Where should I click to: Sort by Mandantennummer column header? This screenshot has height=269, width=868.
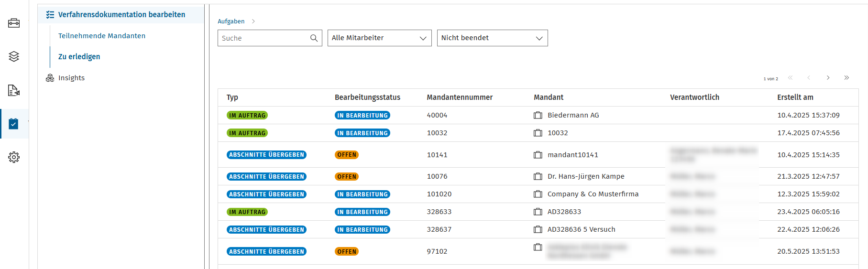tap(460, 97)
